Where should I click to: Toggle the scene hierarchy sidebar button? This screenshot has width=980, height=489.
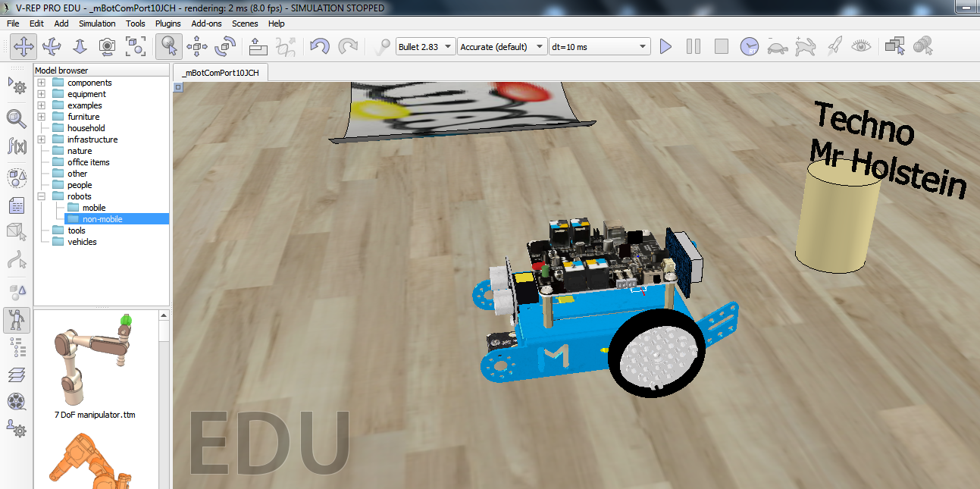click(x=17, y=348)
